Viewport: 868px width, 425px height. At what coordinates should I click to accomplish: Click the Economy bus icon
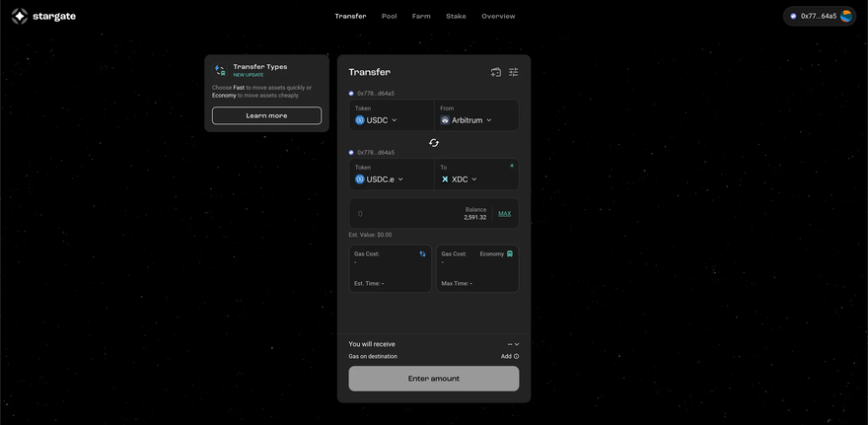[x=510, y=253]
